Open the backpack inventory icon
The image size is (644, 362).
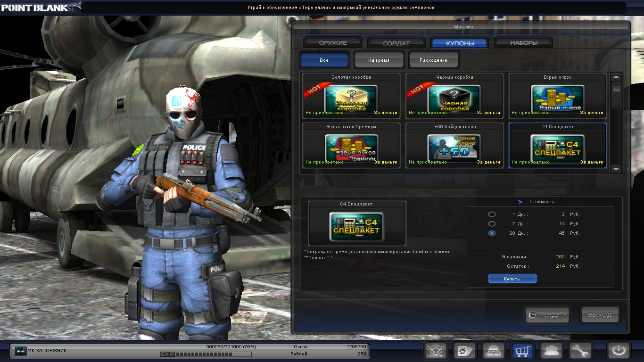(x=494, y=351)
